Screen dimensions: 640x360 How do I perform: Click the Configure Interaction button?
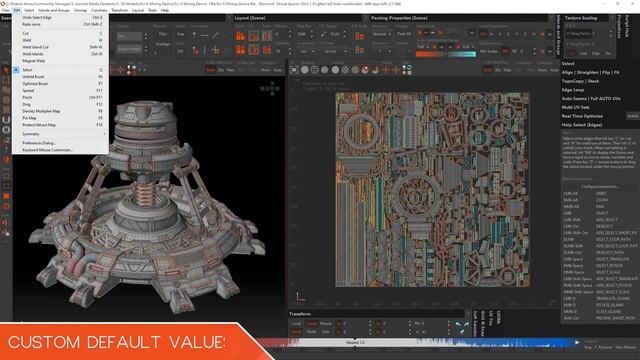tap(600, 187)
